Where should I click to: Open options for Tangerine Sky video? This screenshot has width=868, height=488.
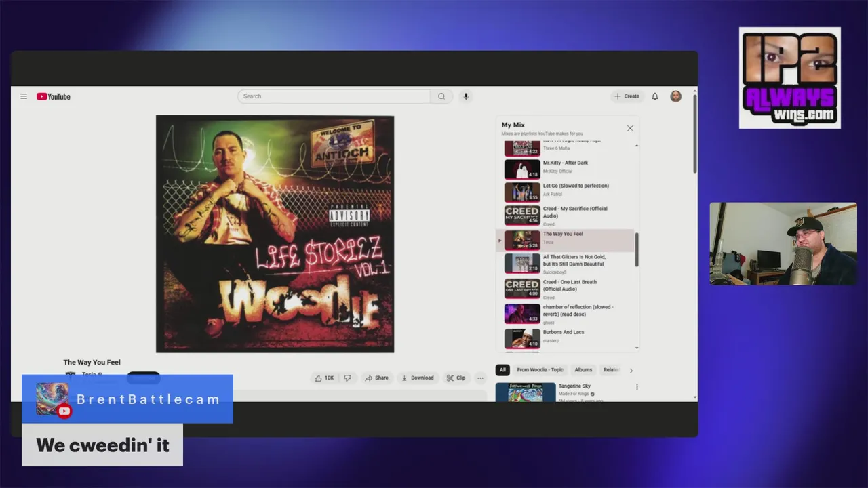[637, 387]
